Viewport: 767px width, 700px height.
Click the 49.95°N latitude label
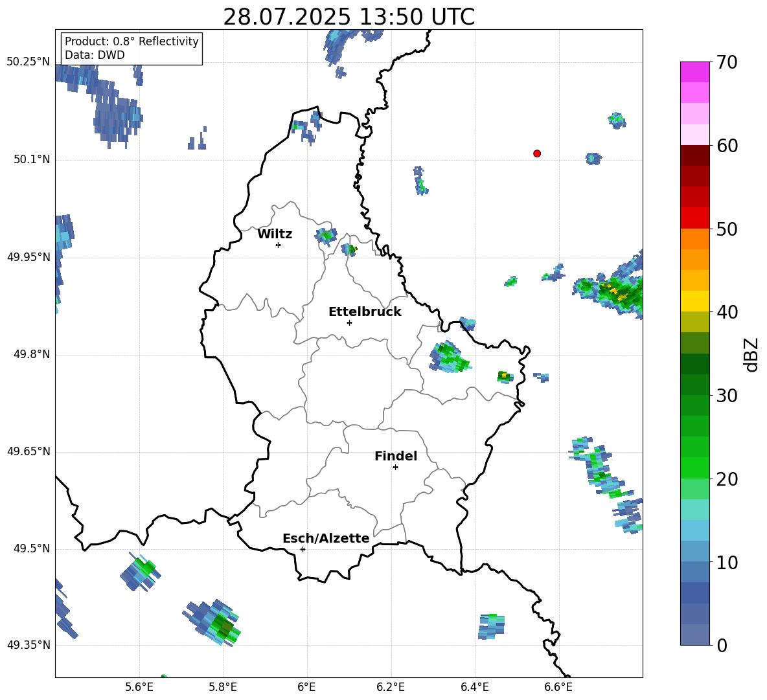[x=28, y=257]
